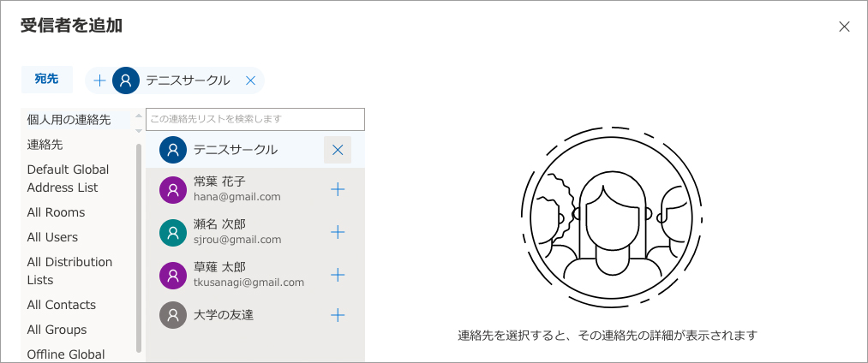This screenshot has height=363, width=868.
Task: Open All Distribution Lists
Action: [69, 271]
